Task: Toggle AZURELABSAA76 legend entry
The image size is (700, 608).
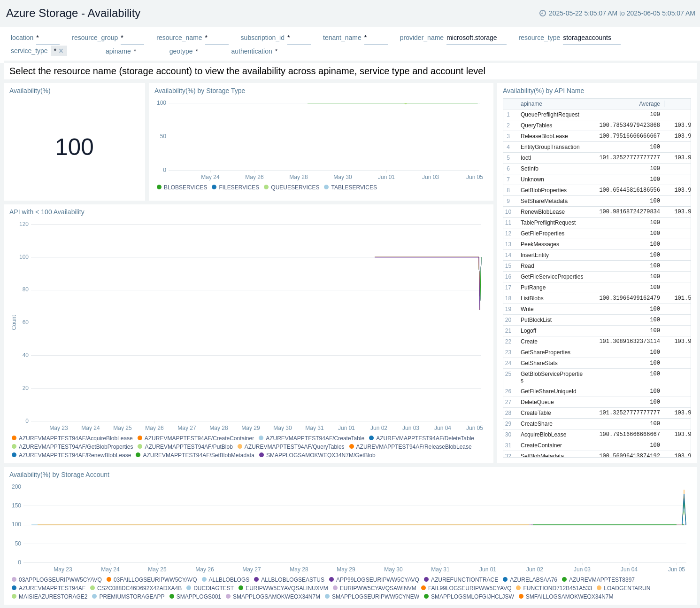Action: point(530,580)
